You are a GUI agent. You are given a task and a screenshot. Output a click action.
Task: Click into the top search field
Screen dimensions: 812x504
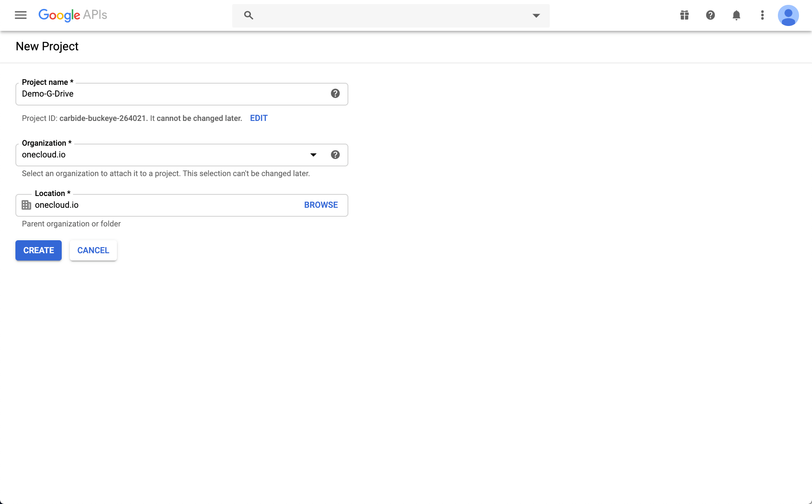[390, 15]
